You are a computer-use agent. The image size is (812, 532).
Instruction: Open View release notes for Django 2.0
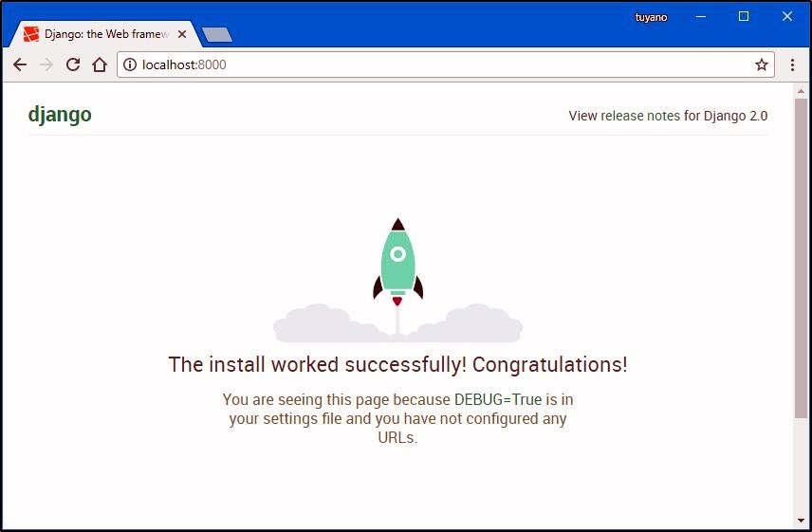click(668, 116)
